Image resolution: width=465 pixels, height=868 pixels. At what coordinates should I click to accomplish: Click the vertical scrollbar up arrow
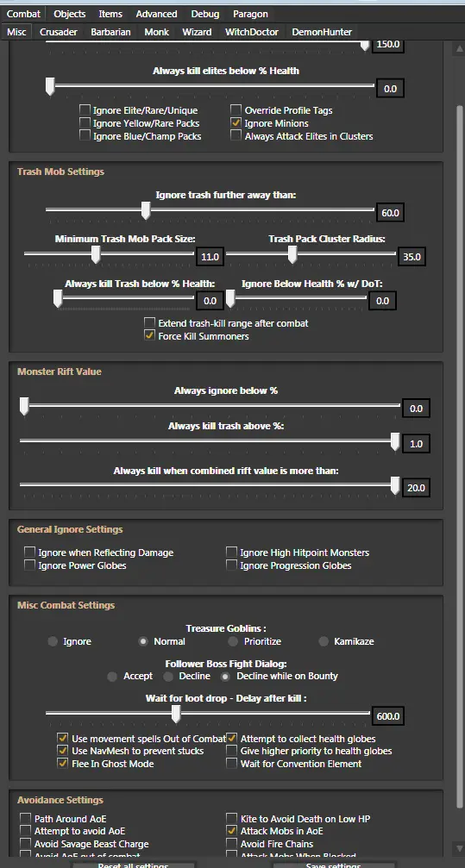(459, 49)
